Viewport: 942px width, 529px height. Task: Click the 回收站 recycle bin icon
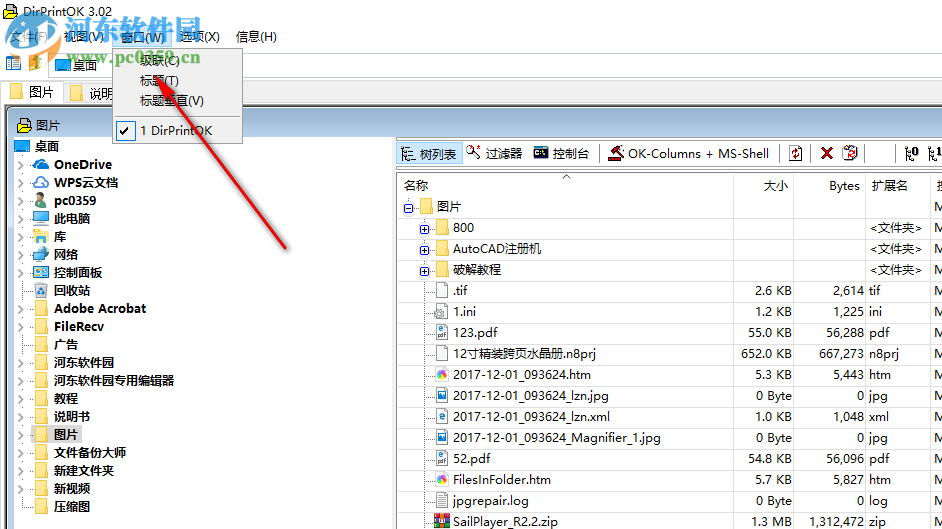(x=41, y=291)
